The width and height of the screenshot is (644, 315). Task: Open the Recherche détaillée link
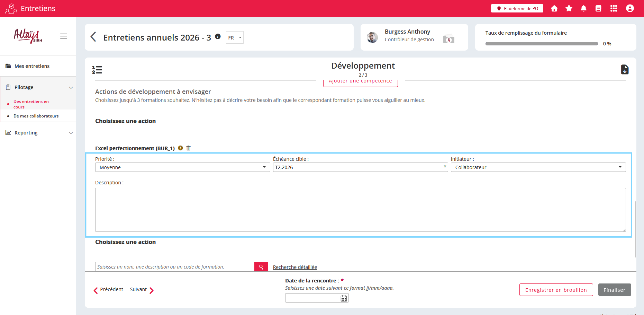click(295, 267)
